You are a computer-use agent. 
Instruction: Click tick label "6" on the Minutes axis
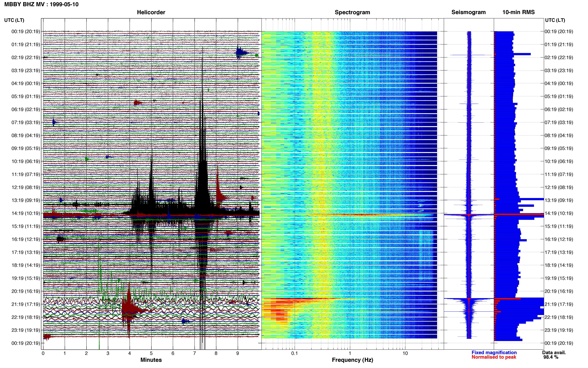pos(173,353)
